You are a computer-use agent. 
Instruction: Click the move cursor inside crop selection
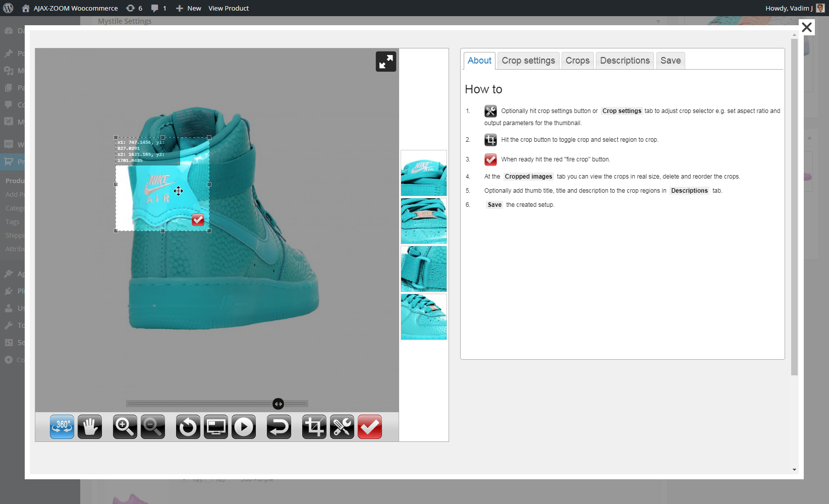click(178, 191)
